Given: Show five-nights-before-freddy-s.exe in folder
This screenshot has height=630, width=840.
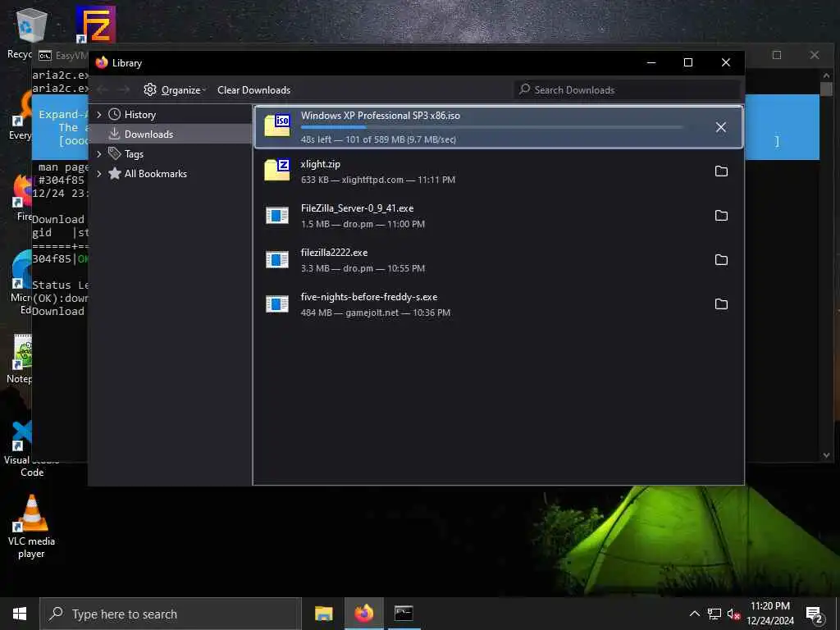Looking at the screenshot, I should (721, 304).
